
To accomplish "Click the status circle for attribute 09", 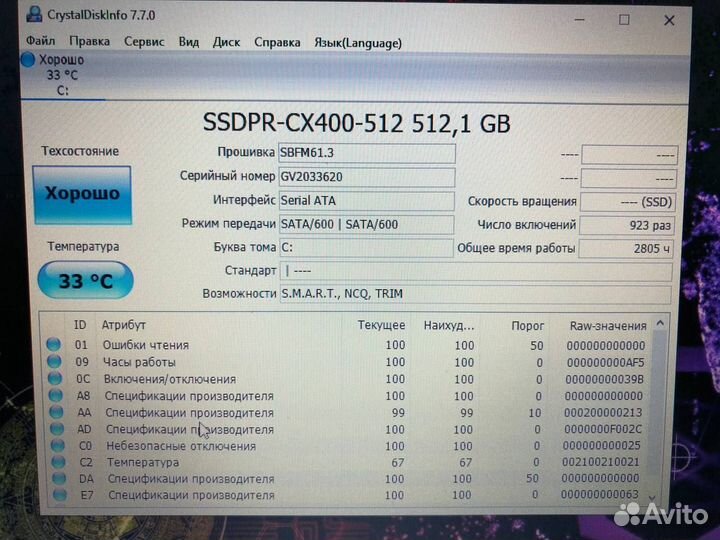I will [x=54, y=361].
